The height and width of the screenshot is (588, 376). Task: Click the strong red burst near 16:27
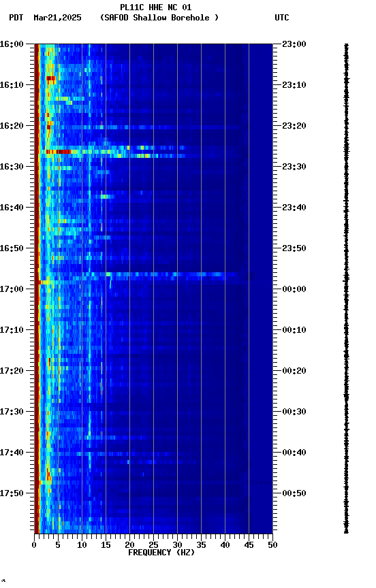coord(58,152)
